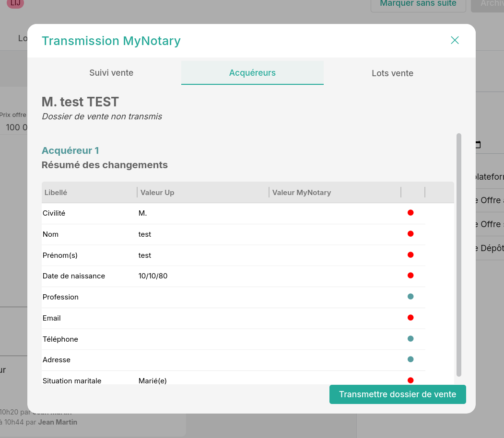
Task: Click the Marié(e) value
Action: 152,381
